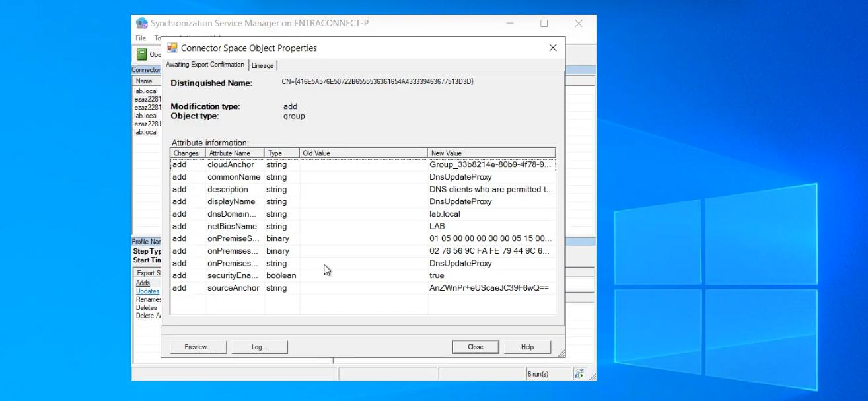Click the Old Value column header
Image resolution: width=868 pixels, height=401 pixels.
[363, 153]
